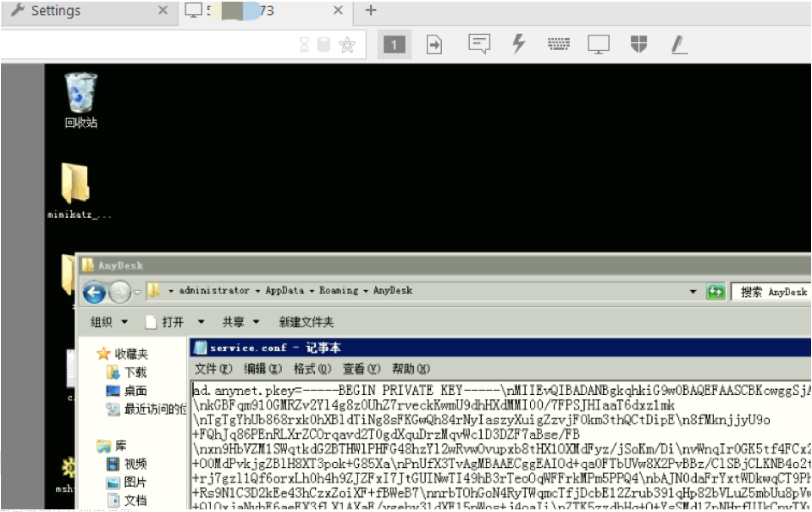Select 下载 downloads in navigation pane
This screenshot has width=812, height=512.
point(126,372)
